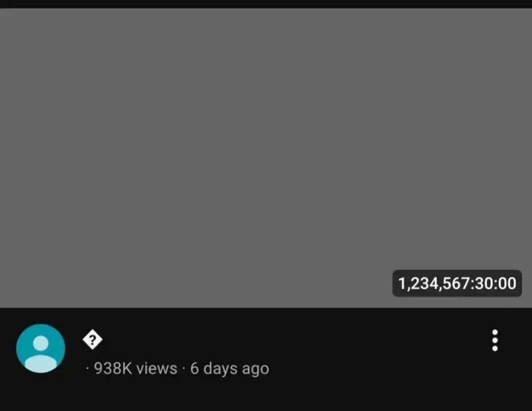The width and height of the screenshot is (532, 411).
Task: Click the 1,234,567:30:00 duration badge
Action: click(457, 283)
